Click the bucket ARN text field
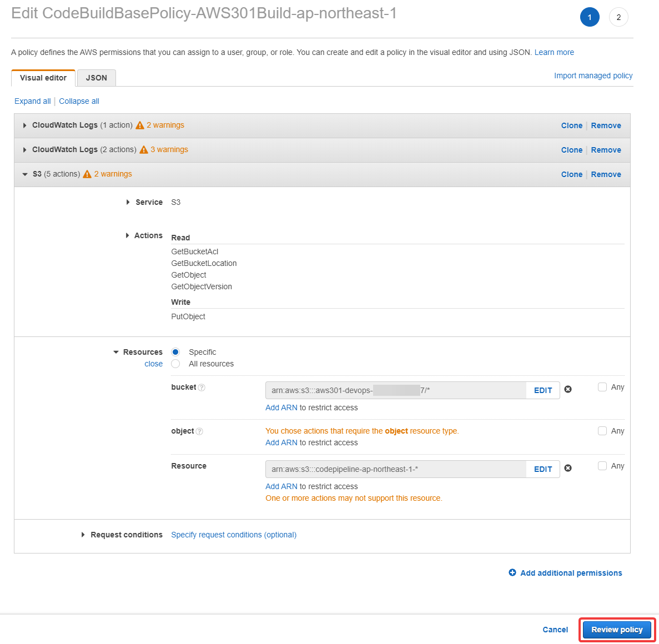 pyautogui.click(x=396, y=390)
